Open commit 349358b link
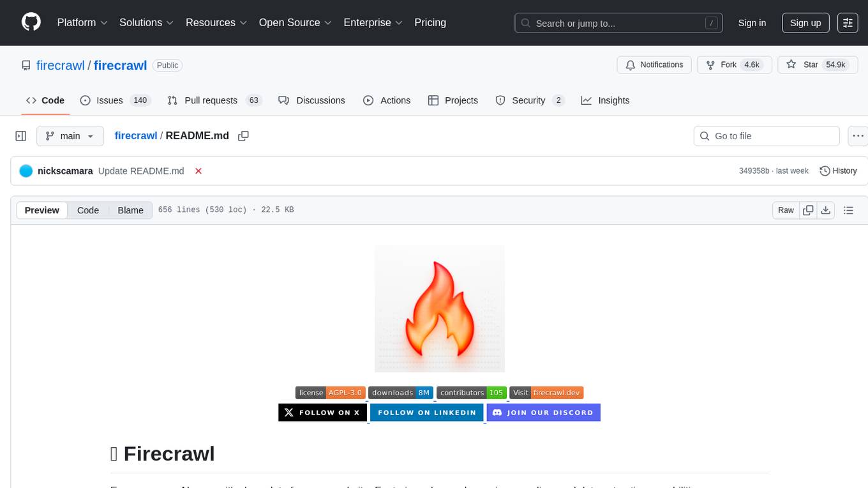This screenshot has width=868, height=488. coord(754,171)
